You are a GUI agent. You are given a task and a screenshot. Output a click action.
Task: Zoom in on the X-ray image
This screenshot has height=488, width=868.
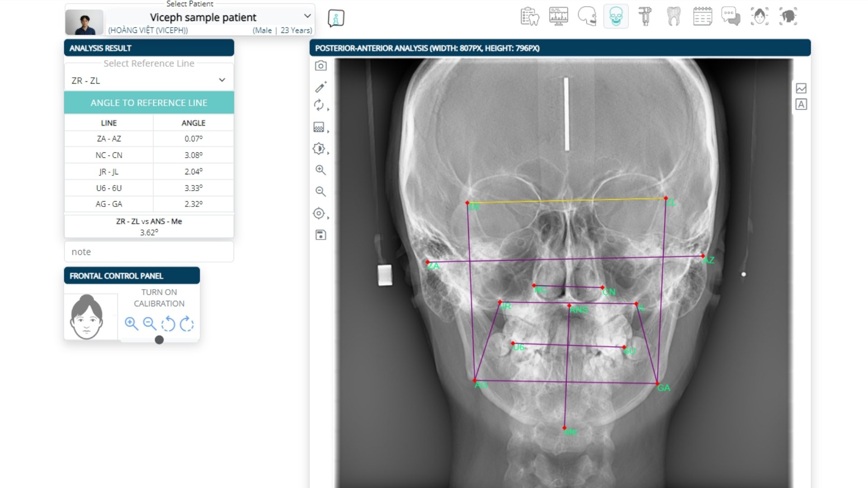coord(321,170)
